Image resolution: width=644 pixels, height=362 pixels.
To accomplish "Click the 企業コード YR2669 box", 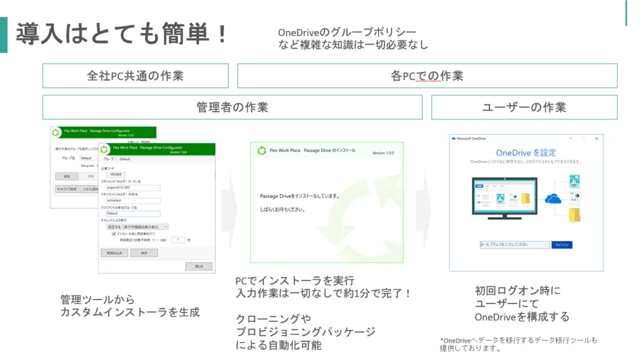I will [117, 175].
